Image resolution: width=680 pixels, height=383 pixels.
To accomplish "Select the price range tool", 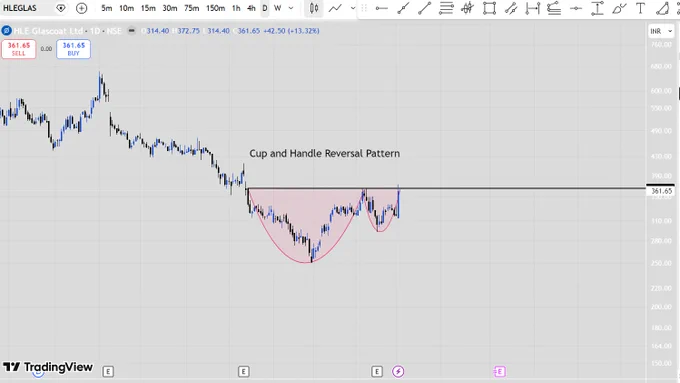I will [598, 8].
